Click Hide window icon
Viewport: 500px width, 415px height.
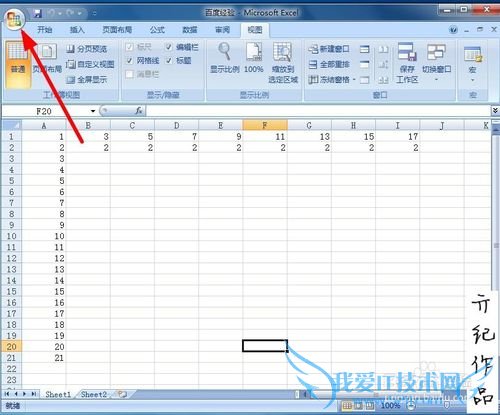(x=365, y=64)
